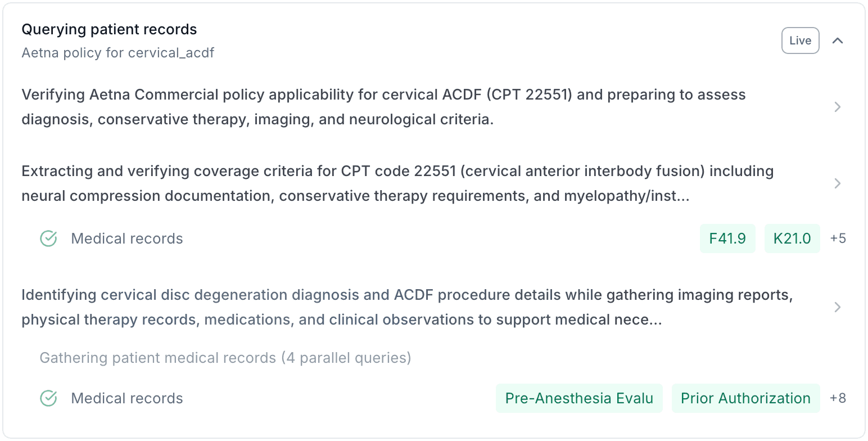Open the Pre-Anesthesia Evalu document tag
The height and width of the screenshot is (441, 868).
pyautogui.click(x=579, y=398)
